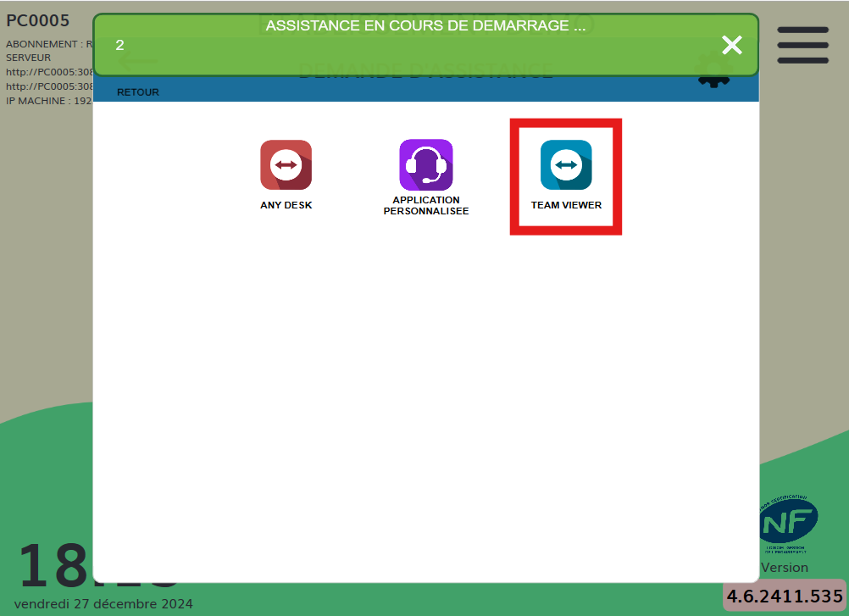Click the Version label above the number
Image resolution: width=849 pixels, height=616 pixels.
(x=785, y=568)
